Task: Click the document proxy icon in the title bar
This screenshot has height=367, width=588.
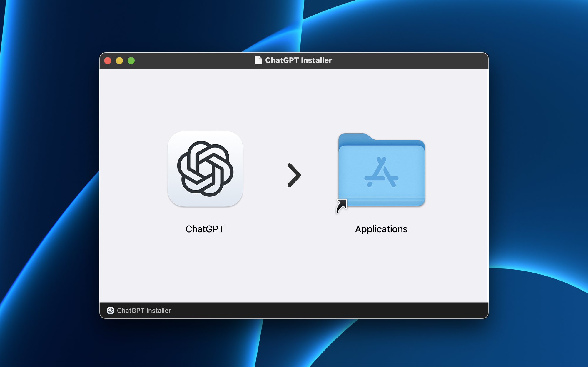Action: [258, 60]
